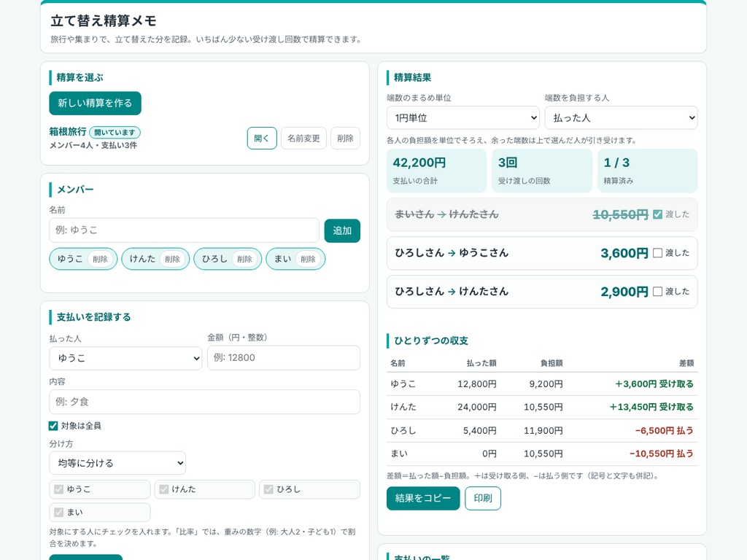Click the +3,600円 受け取る balance cell
747x560 pixels.
654,384
